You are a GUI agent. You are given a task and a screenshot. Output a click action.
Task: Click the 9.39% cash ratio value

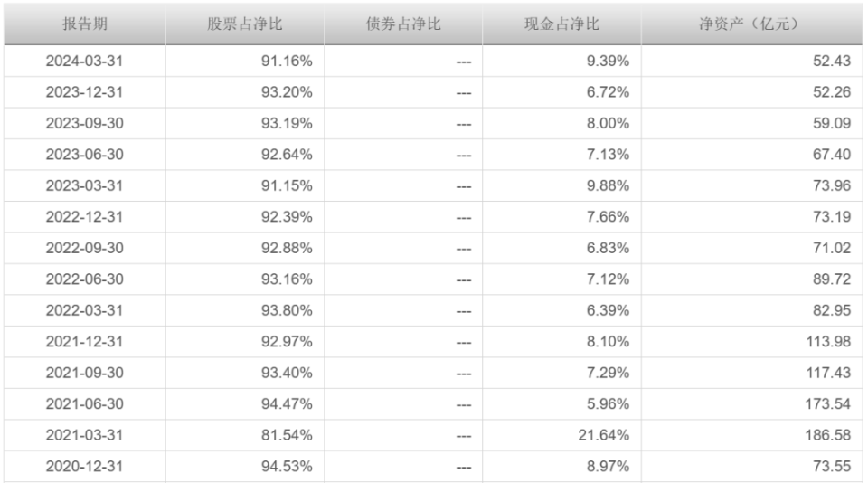click(609, 61)
